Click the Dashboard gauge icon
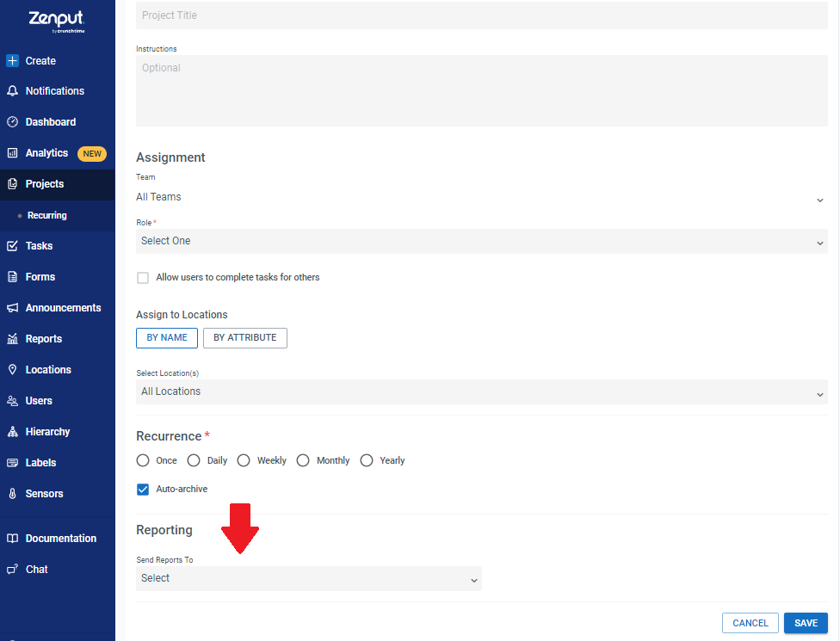Screen dimensions: 840x641 point(12,122)
